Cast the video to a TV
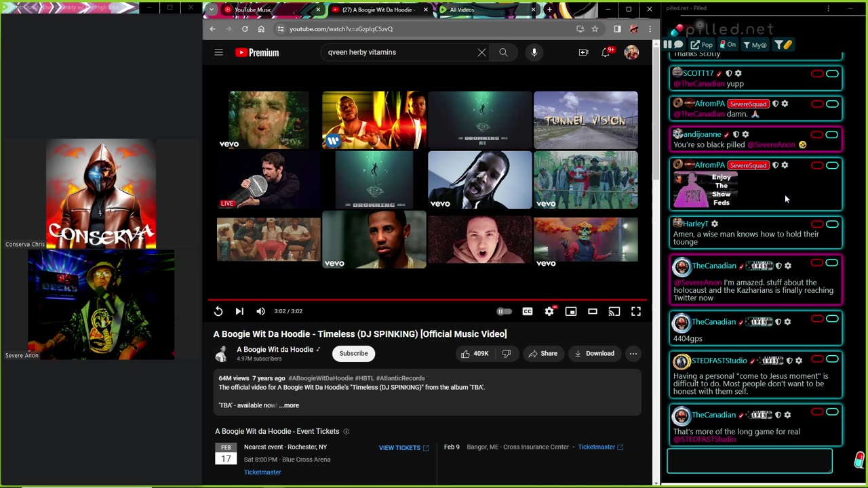Image resolution: width=868 pixels, height=488 pixels. click(x=614, y=311)
